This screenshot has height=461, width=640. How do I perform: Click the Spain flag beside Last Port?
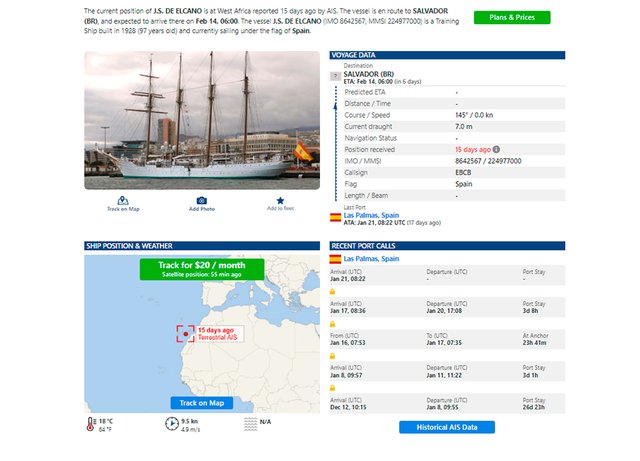335,216
